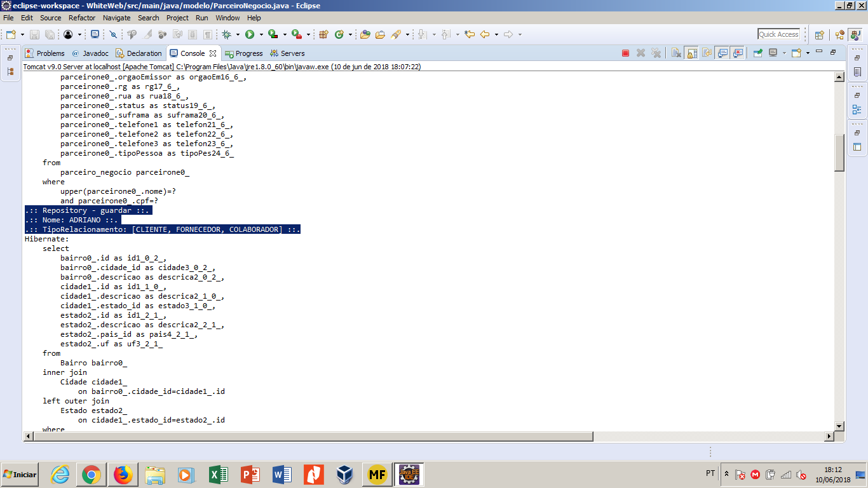This screenshot has width=868, height=488.
Task: Toggle show console on standard error change
Action: point(737,53)
